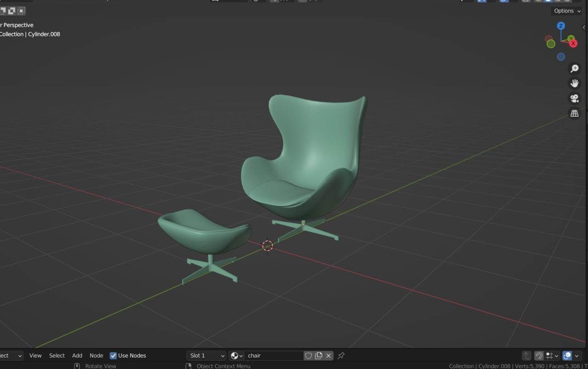Viewport: 588px width, 369px height.
Task: Open the Options dropdown
Action: 566,11
